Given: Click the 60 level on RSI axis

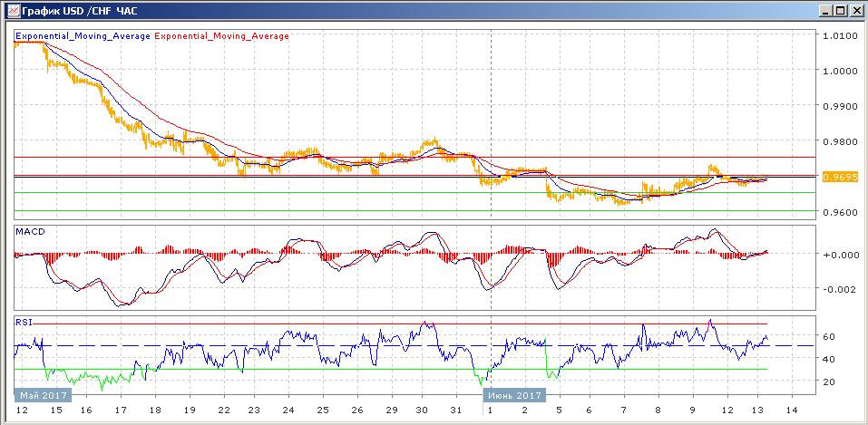Looking at the screenshot, I should (x=828, y=336).
